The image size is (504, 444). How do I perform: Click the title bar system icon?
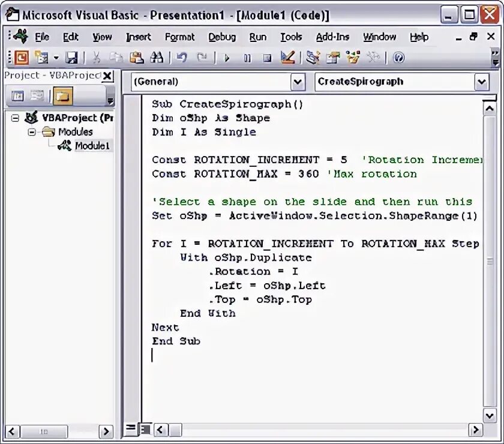pos(12,15)
